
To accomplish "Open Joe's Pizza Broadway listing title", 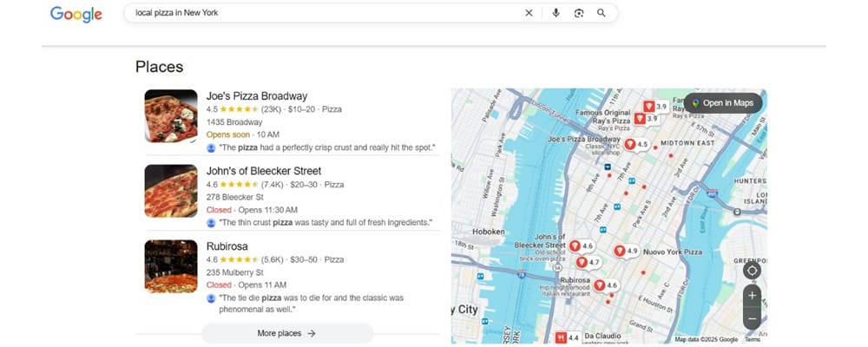I will [256, 95].
